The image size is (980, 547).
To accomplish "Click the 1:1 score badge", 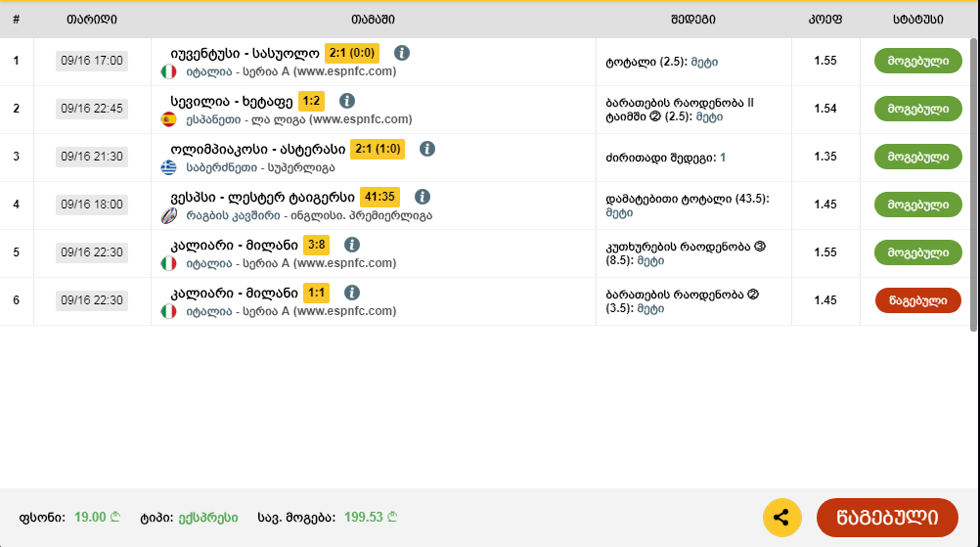I will (316, 293).
